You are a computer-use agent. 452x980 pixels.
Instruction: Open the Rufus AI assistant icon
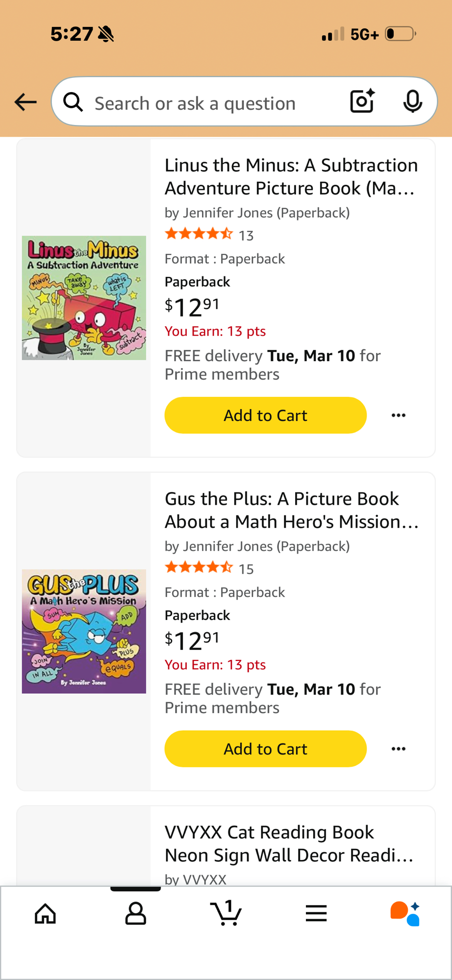click(405, 913)
